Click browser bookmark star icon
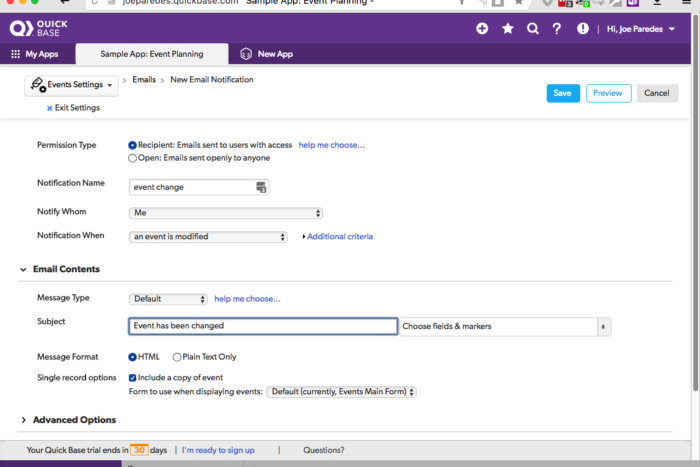 click(x=519, y=3)
